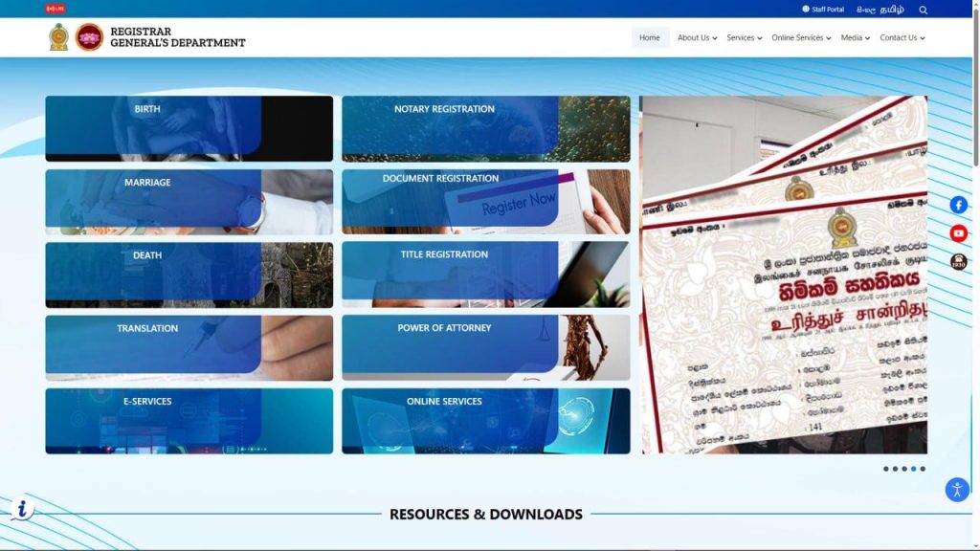Click the red LIVE badge
This screenshot has width=980, height=551.
(56, 9)
